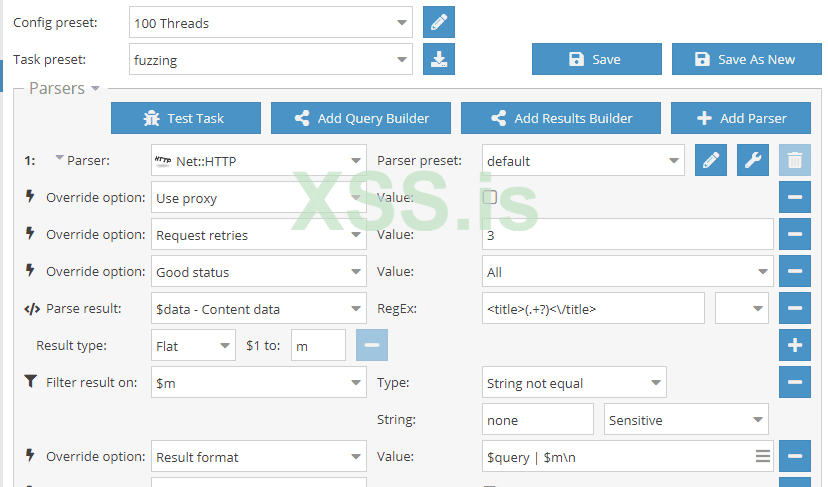Click the Test Task button
This screenshot has width=828, height=487.
point(186,118)
